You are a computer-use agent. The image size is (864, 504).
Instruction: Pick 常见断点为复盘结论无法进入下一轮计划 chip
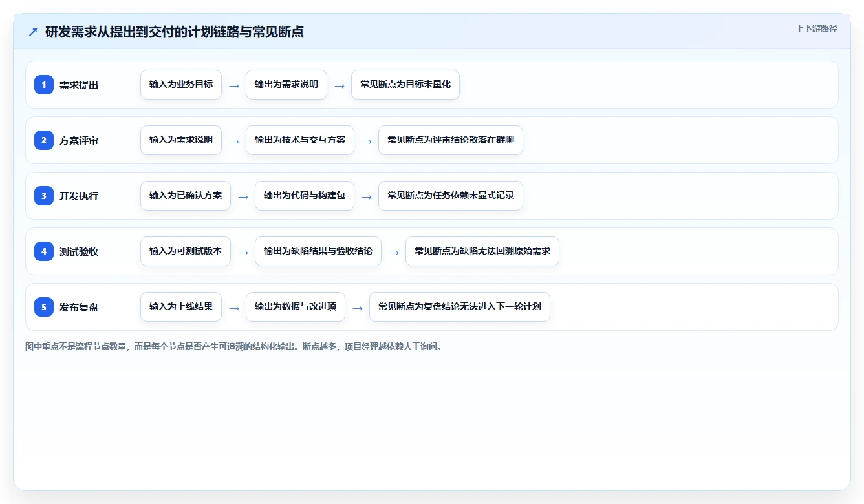pyautogui.click(x=460, y=307)
